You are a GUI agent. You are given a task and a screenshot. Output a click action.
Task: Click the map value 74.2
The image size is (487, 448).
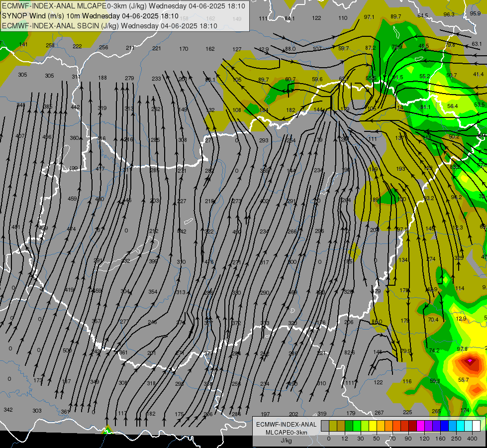click(x=434, y=350)
